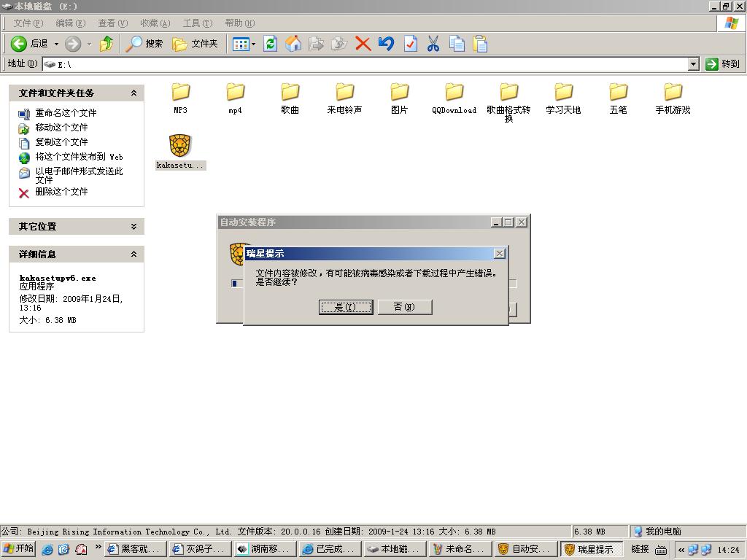Click the red X Delete toolbar icon

click(x=363, y=44)
